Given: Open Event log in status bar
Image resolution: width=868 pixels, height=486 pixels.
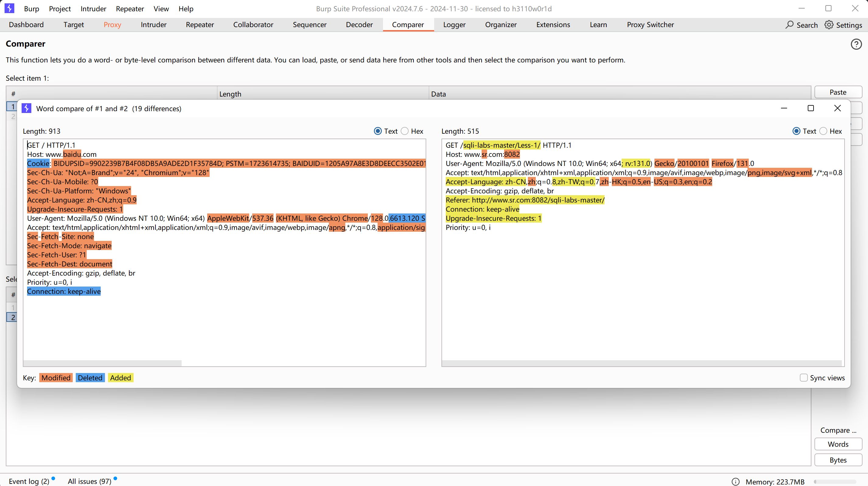Looking at the screenshot, I should click(29, 481).
